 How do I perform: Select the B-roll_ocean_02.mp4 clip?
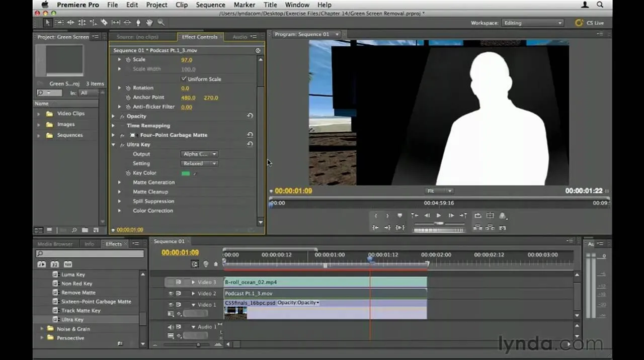click(325, 282)
